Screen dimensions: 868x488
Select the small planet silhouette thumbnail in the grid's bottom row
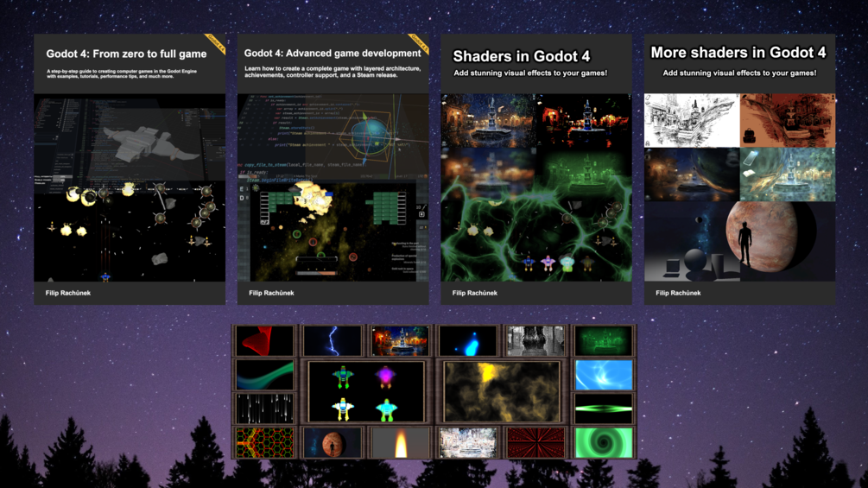click(x=333, y=442)
